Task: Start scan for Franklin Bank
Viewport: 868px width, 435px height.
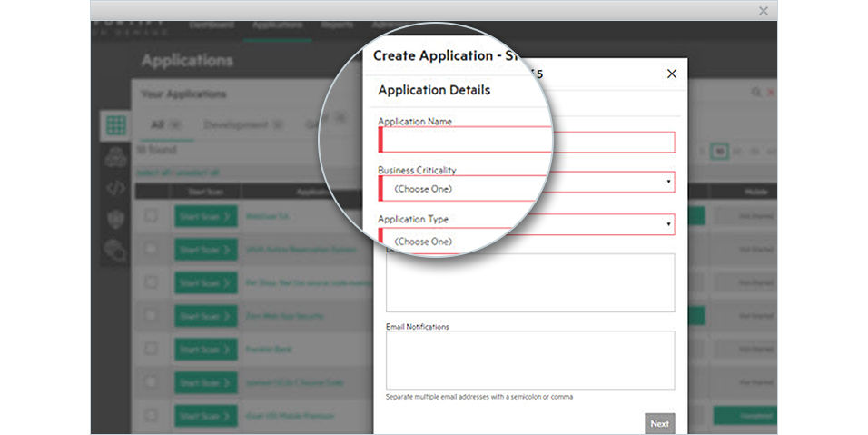Action: tap(205, 349)
